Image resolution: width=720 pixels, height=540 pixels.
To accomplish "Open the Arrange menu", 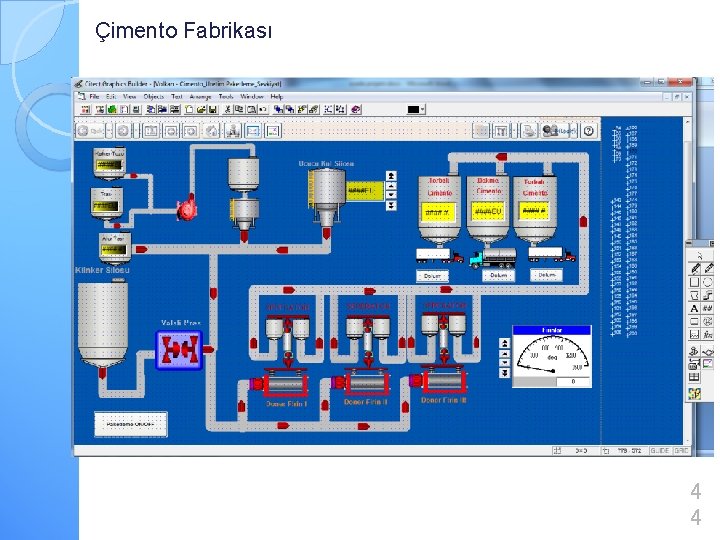I will (200, 97).
